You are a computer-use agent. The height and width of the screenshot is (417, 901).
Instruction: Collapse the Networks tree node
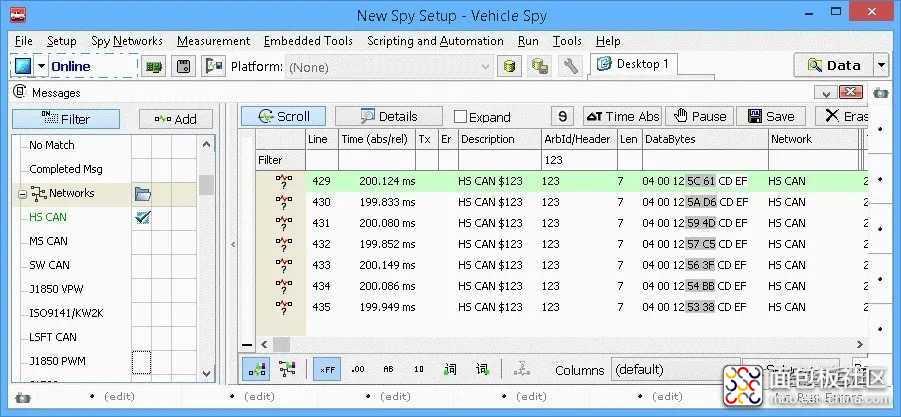(22, 195)
